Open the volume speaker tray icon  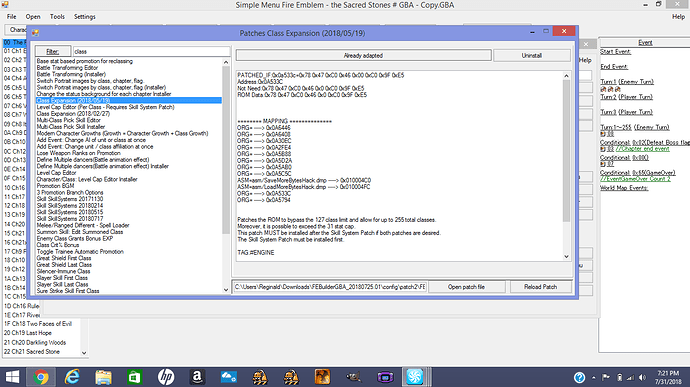(x=642, y=378)
